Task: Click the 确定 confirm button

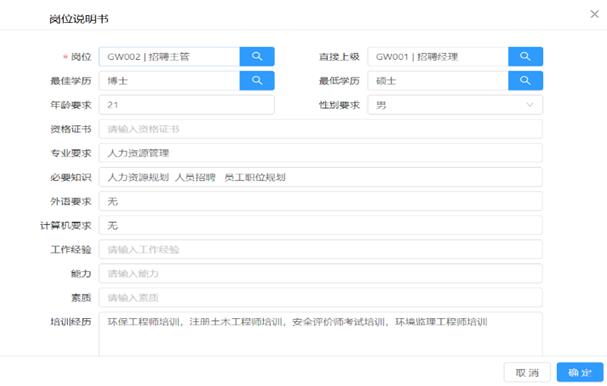Action: [580, 372]
